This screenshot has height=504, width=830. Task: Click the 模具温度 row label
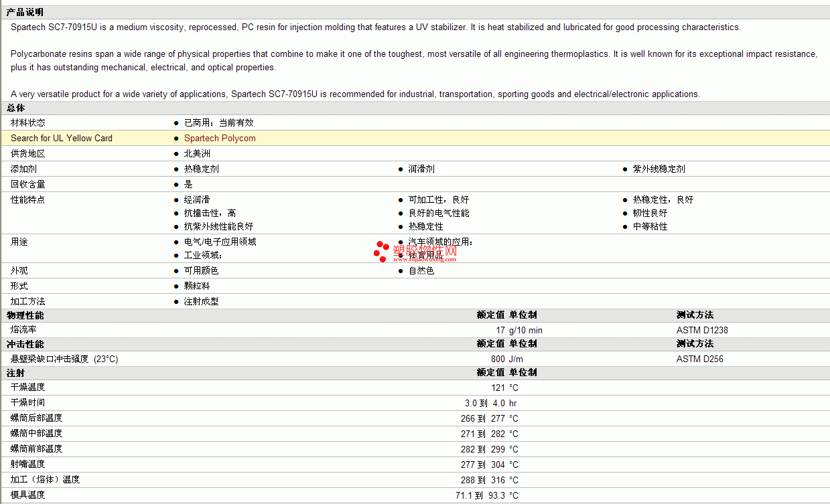pyautogui.click(x=28, y=495)
